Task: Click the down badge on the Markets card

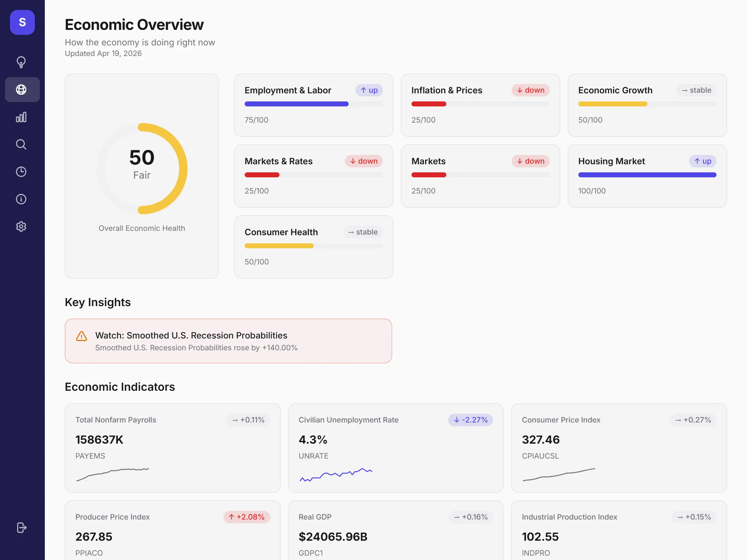Action: tap(530, 161)
